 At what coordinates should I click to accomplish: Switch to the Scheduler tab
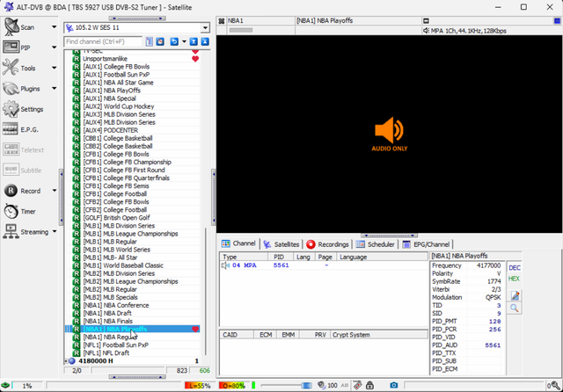click(x=376, y=244)
